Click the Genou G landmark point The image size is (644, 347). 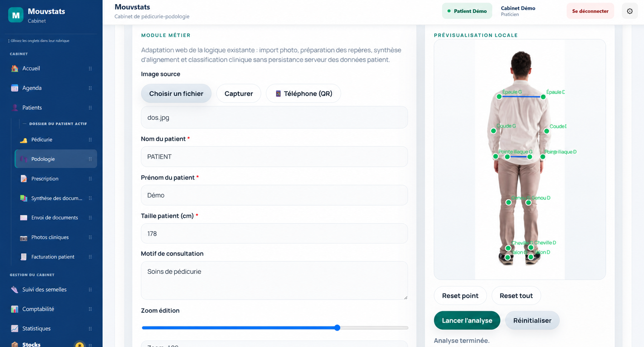pyautogui.click(x=509, y=202)
